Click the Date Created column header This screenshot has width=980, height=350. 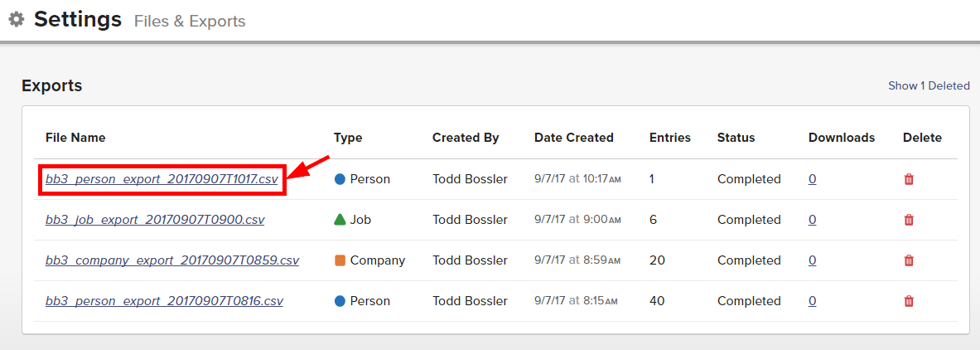(x=573, y=138)
